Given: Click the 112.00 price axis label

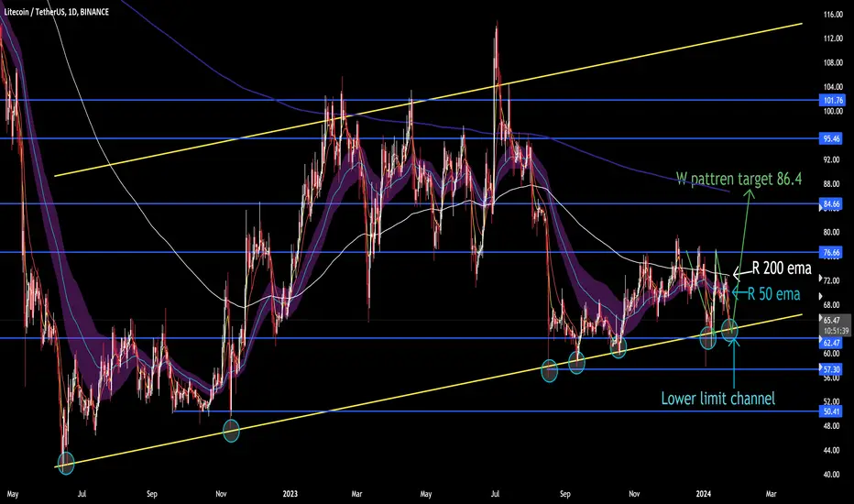Looking at the screenshot, I should [x=833, y=38].
